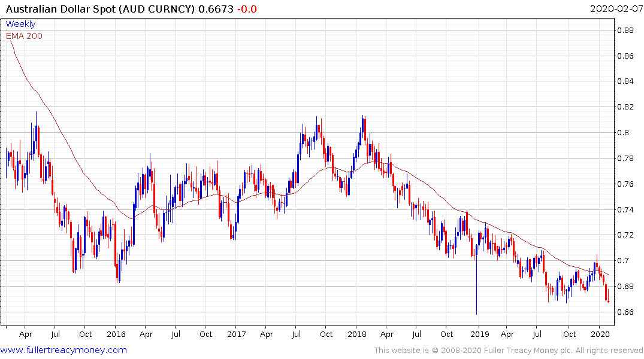Image resolution: width=644 pixels, height=359 pixels.
Task: Click the www.fullertreacymoney.com link
Action: 64,350
